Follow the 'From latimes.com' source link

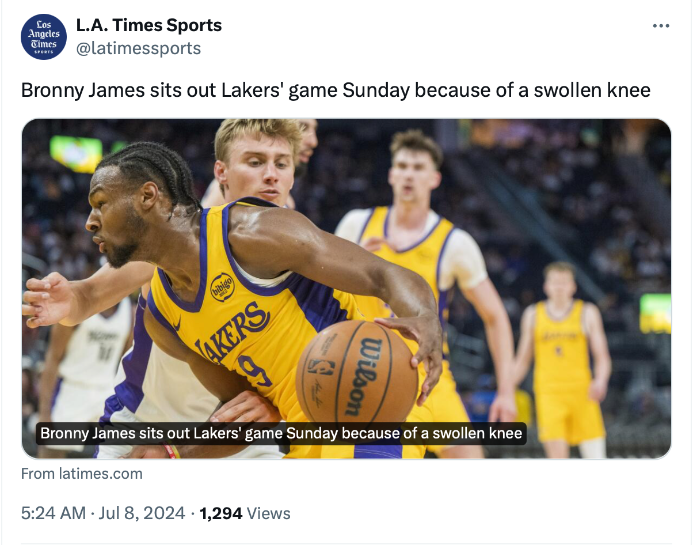pyautogui.click(x=82, y=474)
